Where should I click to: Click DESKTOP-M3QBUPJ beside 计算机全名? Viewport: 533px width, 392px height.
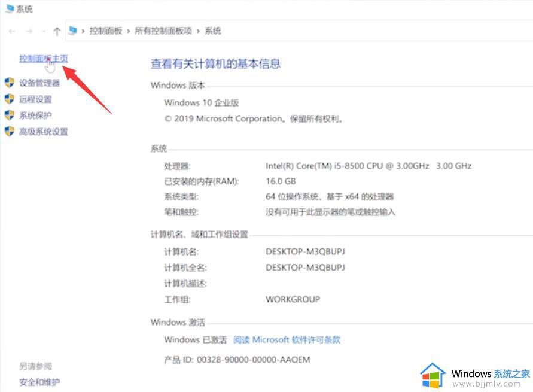click(x=305, y=268)
